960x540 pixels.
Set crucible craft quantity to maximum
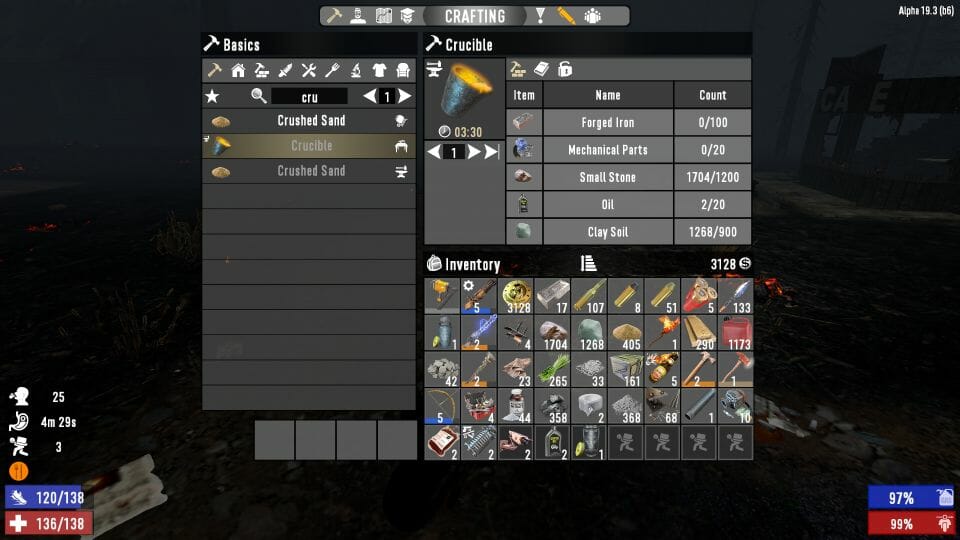point(491,152)
